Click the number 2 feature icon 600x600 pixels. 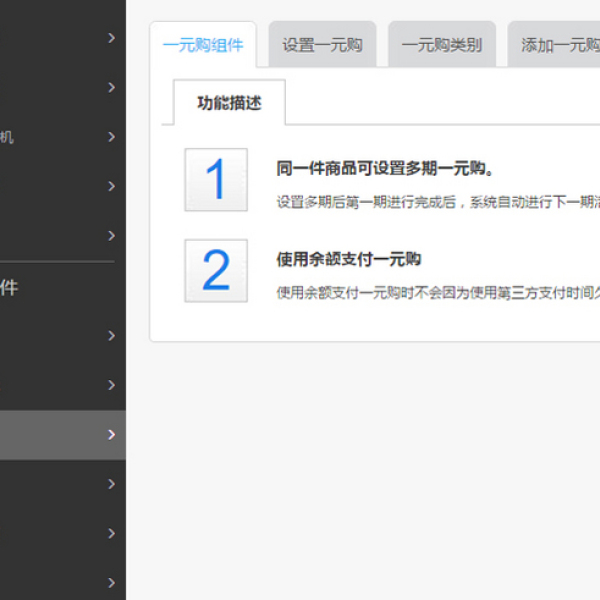click(x=216, y=270)
